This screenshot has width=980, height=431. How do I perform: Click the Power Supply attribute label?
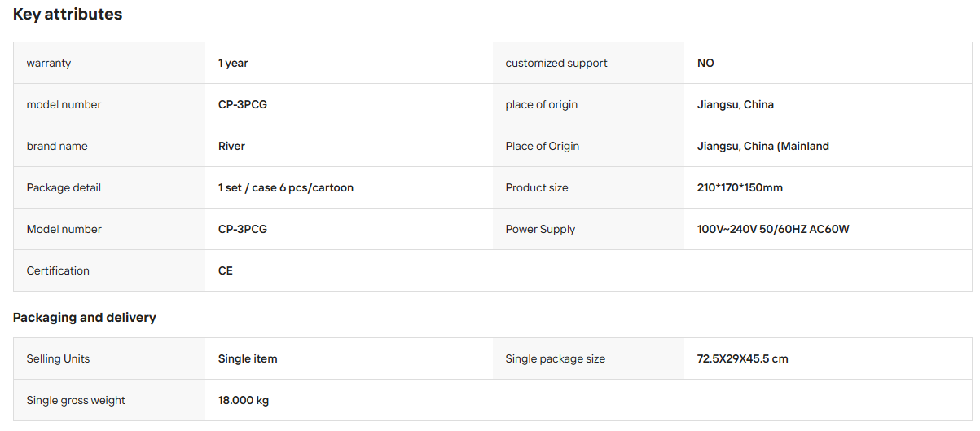[x=540, y=229]
